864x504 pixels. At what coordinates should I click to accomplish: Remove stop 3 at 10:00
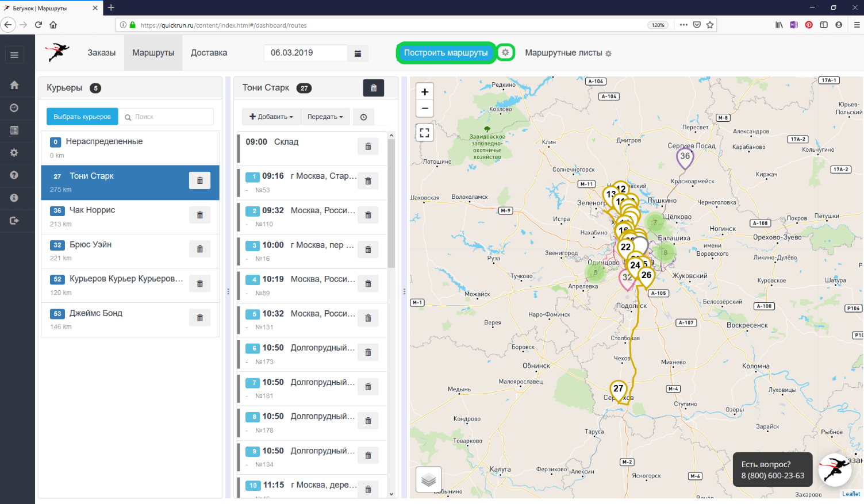coord(368,249)
